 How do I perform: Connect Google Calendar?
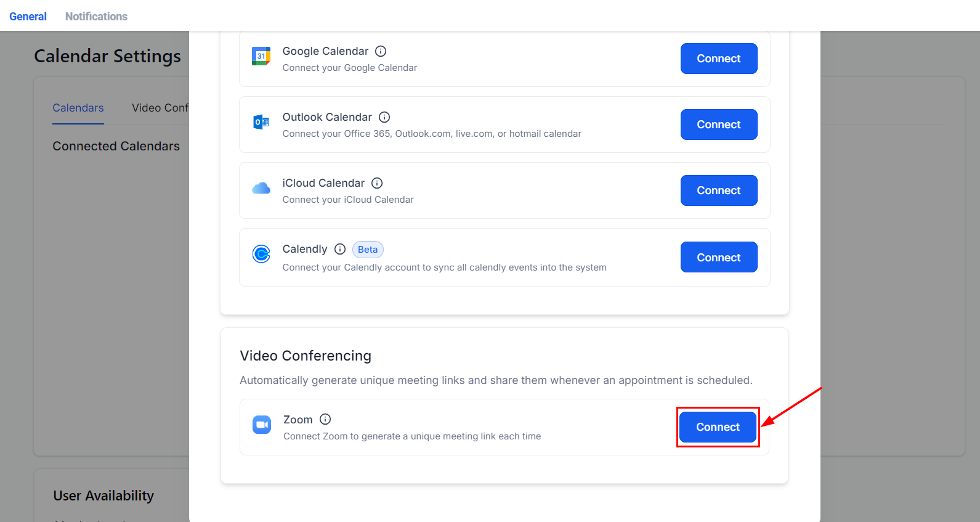click(x=718, y=59)
